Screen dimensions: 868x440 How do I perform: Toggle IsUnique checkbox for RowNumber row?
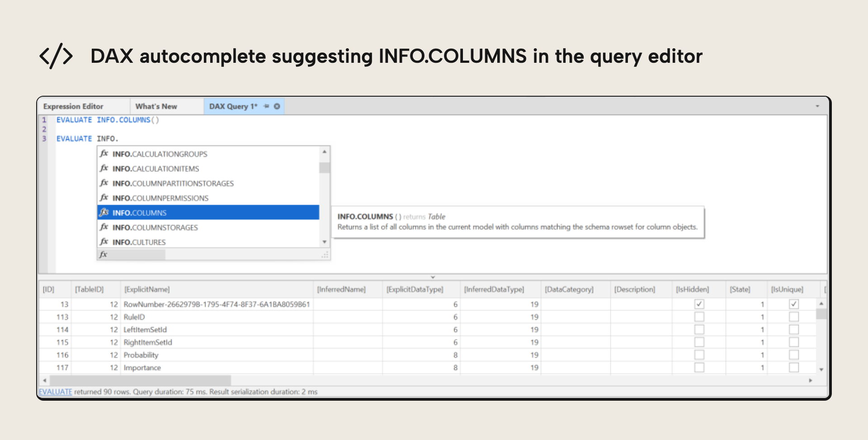click(x=794, y=304)
